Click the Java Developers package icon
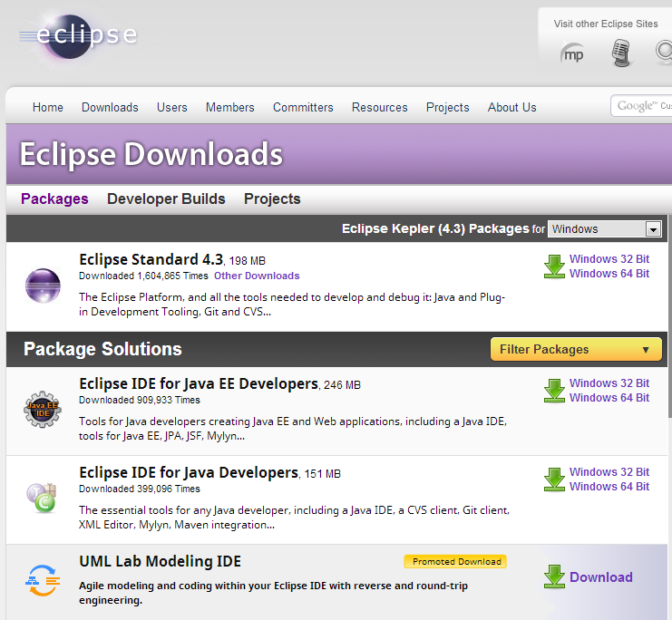 (42, 498)
